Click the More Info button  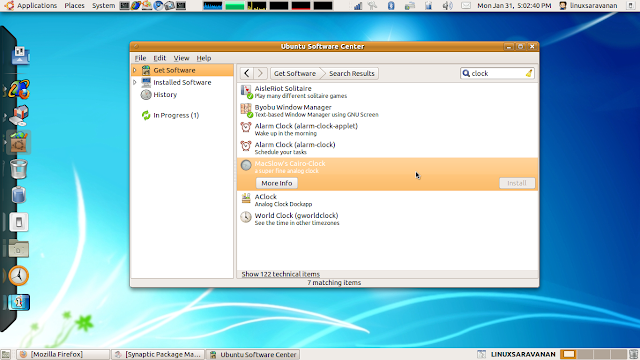(x=277, y=183)
